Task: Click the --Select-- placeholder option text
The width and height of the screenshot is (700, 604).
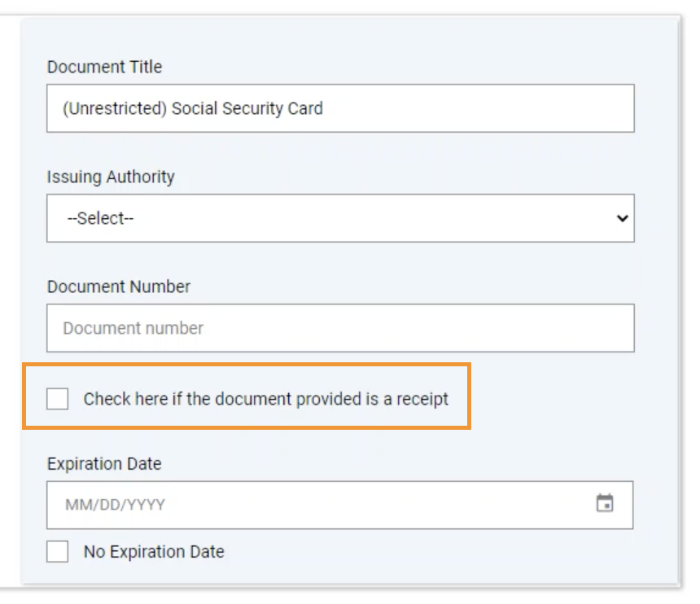Action: pos(99,218)
